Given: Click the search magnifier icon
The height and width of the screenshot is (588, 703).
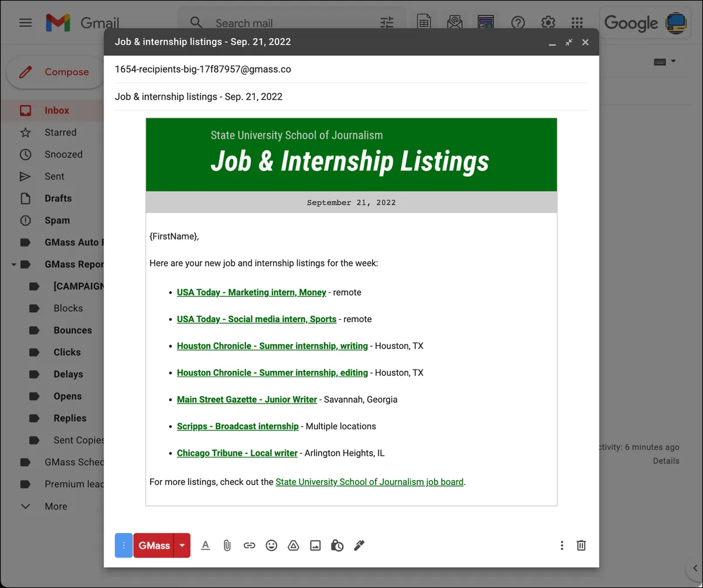Looking at the screenshot, I should coord(196,23).
